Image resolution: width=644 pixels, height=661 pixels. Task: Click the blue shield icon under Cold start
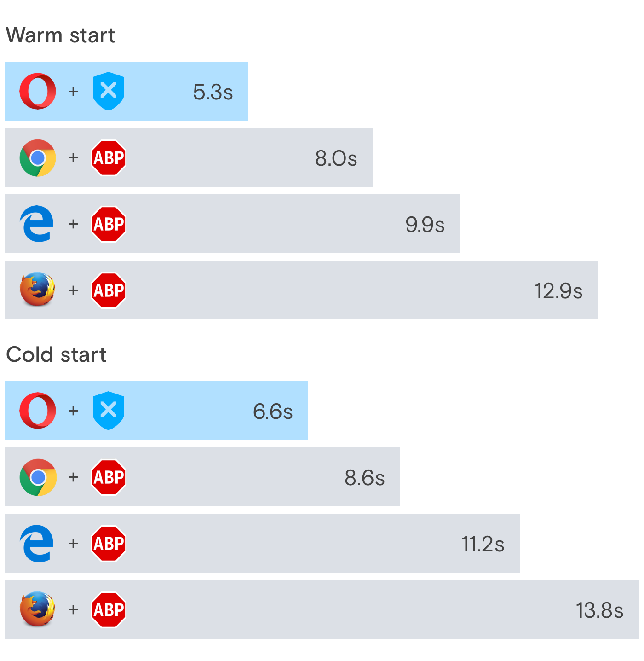coord(108,411)
